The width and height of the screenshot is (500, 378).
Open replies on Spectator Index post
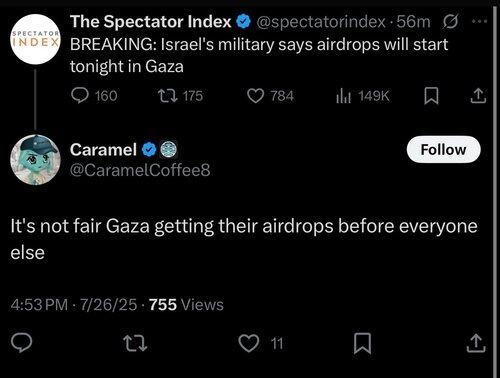click(x=94, y=96)
